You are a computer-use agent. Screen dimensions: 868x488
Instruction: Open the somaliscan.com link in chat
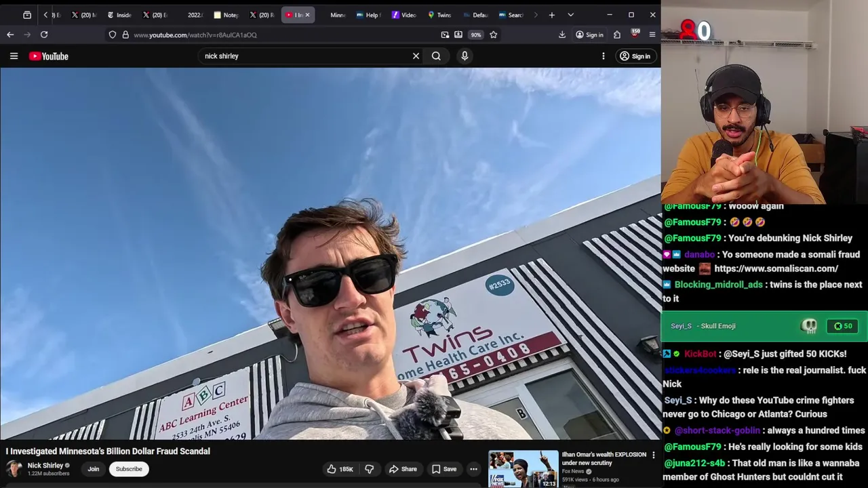point(776,268)
